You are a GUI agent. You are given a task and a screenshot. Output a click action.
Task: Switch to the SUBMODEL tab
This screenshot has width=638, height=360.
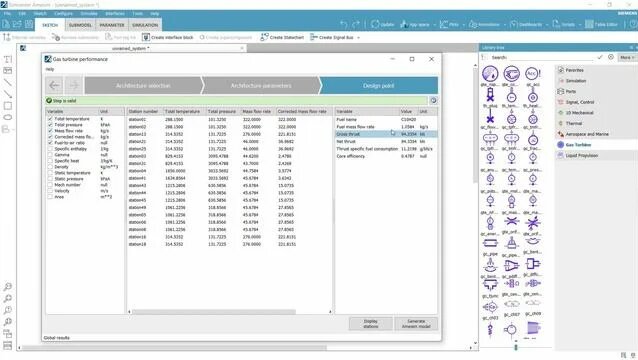pyautogui.click(x=80, y=25)
